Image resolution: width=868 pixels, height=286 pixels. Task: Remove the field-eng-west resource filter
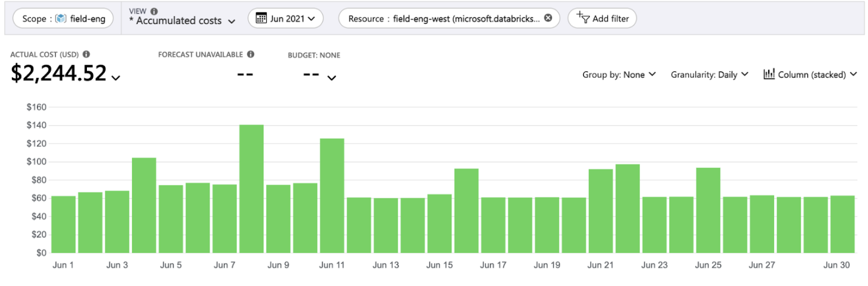click(x=548, y=18)
